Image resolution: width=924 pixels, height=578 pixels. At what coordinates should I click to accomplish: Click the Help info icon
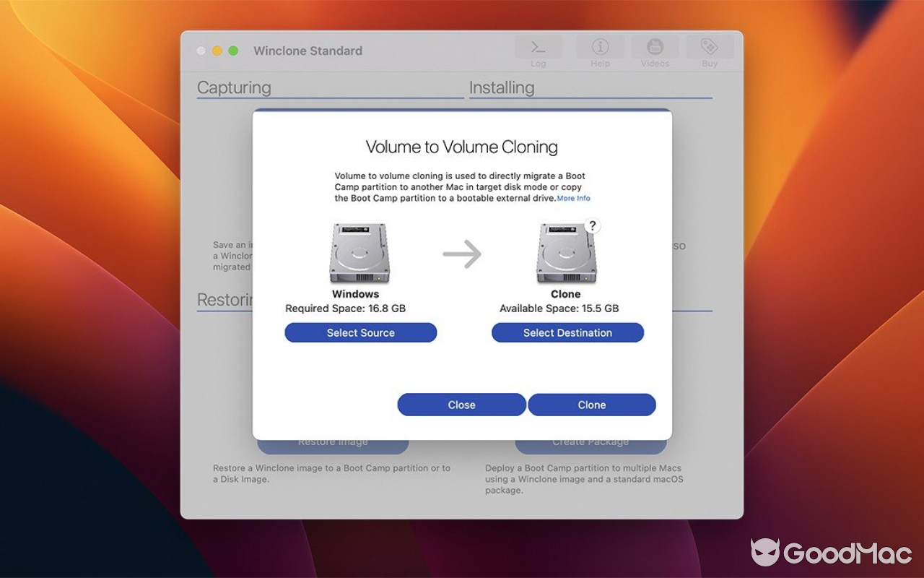point(600,48)
